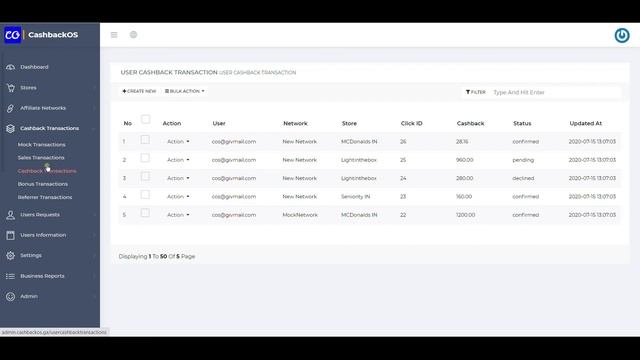Open Mock Transactions submenu item
This screenshot has height=360, width=640.
click(41, 144)
